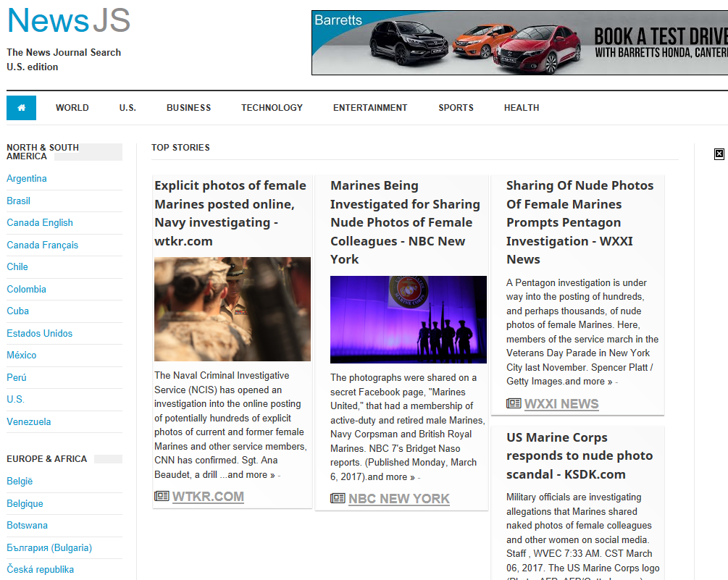Switch to TECHNOLOGY news
728x580 pixels.
pyautogui.click(x=272, y=108)
